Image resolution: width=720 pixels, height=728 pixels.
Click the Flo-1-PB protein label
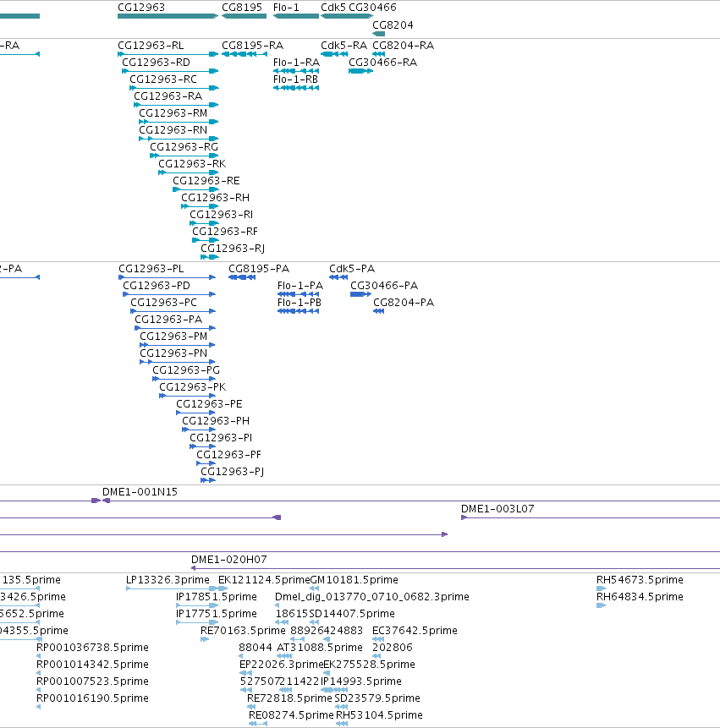tap(300, 303)
